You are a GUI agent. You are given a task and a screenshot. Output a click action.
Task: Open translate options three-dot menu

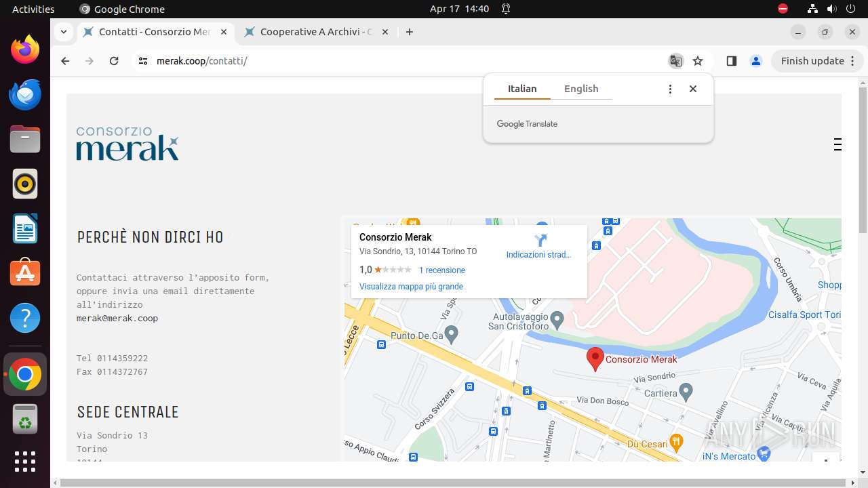pos(670,89)
